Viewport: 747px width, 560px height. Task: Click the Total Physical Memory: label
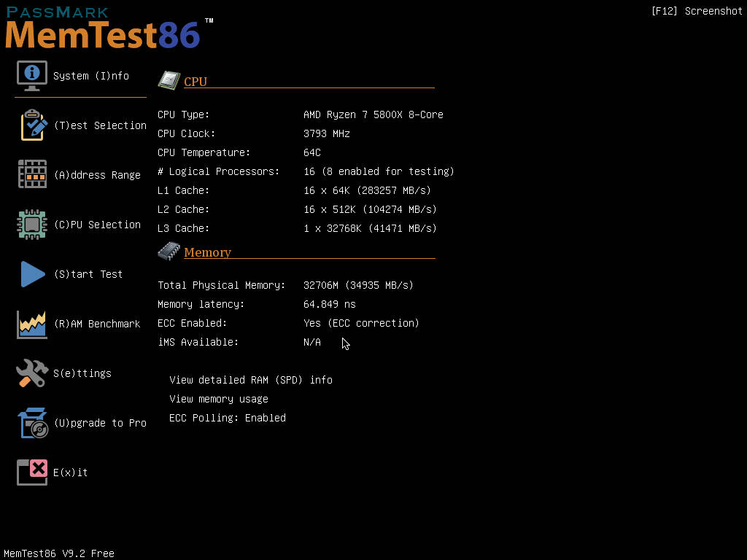tap(222, 285)
